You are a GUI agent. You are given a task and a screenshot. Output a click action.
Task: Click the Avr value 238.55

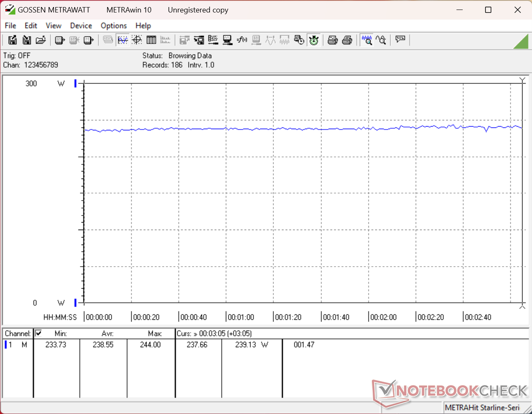click(x=103, y=345)
